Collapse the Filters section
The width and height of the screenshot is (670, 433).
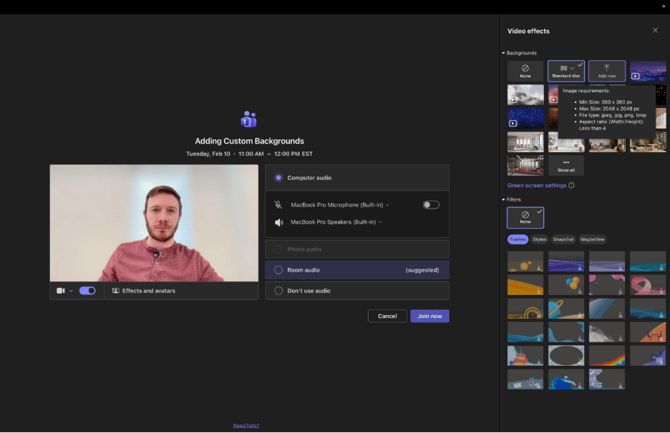click(503, 200)
